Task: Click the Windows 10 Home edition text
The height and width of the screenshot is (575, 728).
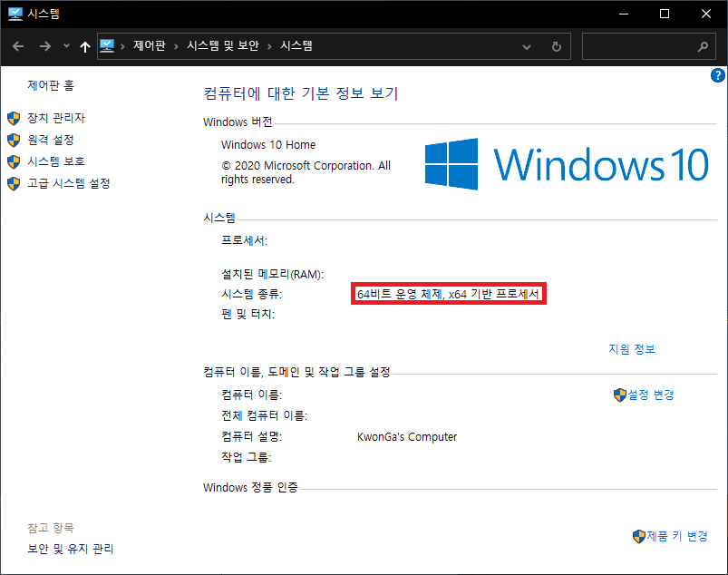Action: [x=268, y=145]
